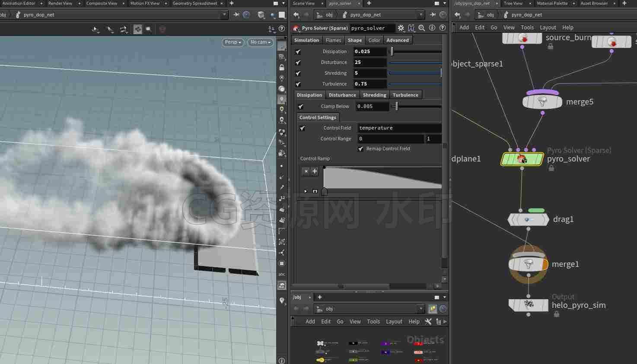Switch to the Shredding sub-tab
The height and width of the screenshot is (364, 637).
coord(375,95)
